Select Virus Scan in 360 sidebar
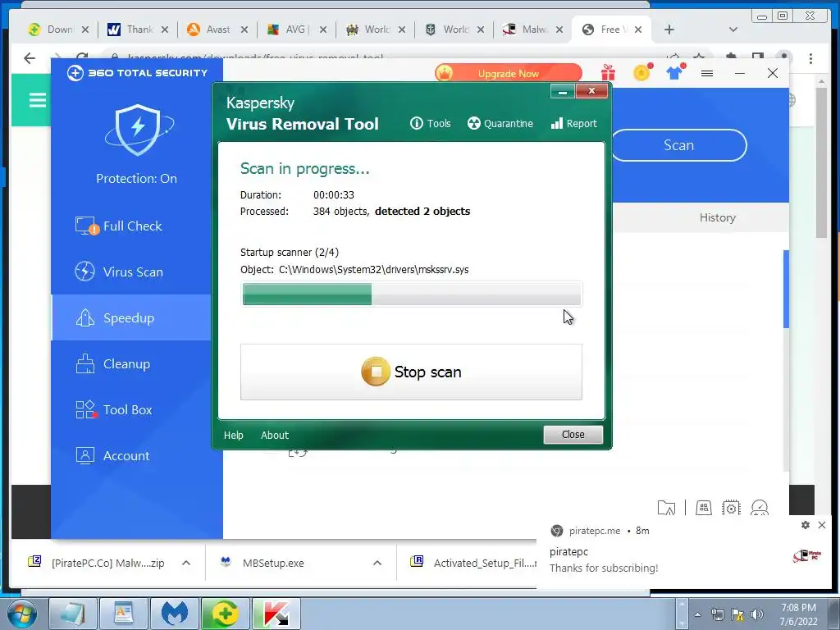This screenshot has width=840, height=630. pyautogui.click(x=132, y=272)
